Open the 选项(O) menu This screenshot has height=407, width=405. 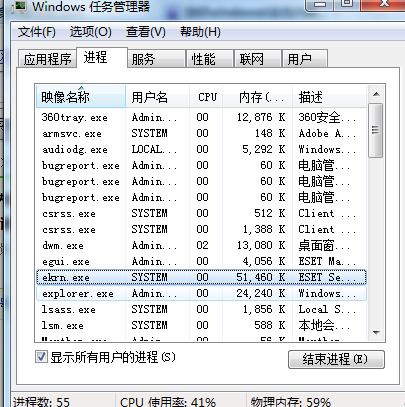91,32
